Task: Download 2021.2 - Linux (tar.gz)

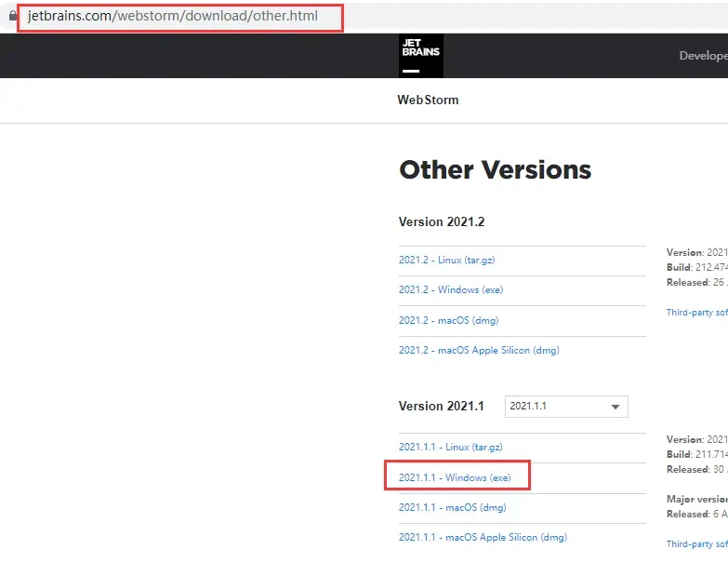Action: pyautogui.click(x=446, y=261)
